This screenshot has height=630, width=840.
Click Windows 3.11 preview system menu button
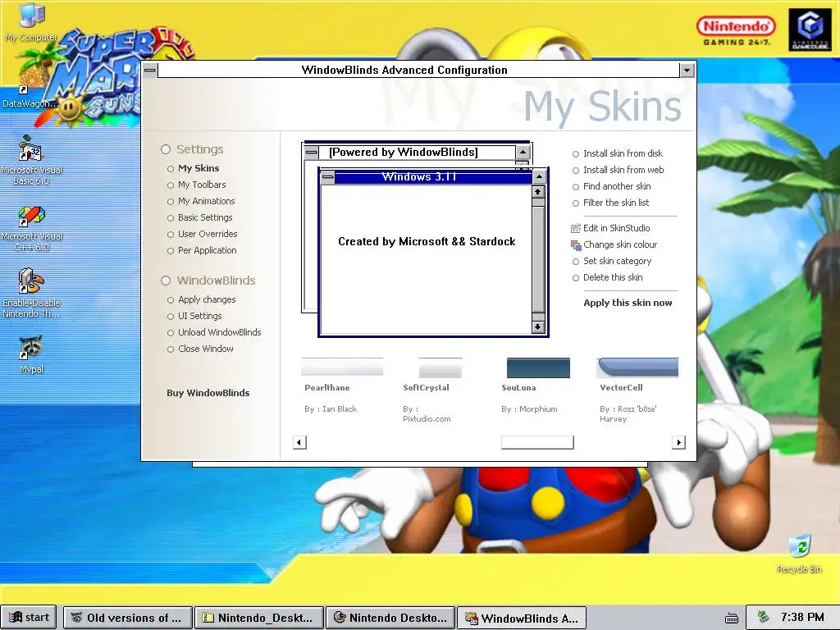coord(328,177)
